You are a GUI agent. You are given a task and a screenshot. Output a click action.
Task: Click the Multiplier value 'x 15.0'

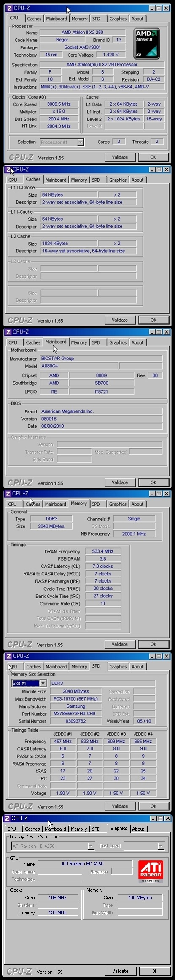coord(59,112)
